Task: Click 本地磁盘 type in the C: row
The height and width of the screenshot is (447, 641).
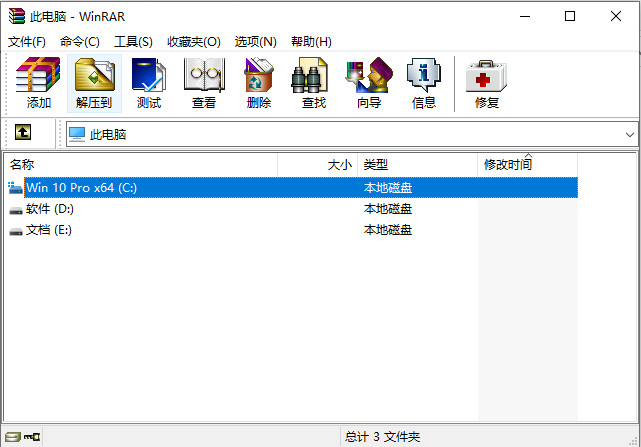Action: pyautogui.click(x=388, y=188)
